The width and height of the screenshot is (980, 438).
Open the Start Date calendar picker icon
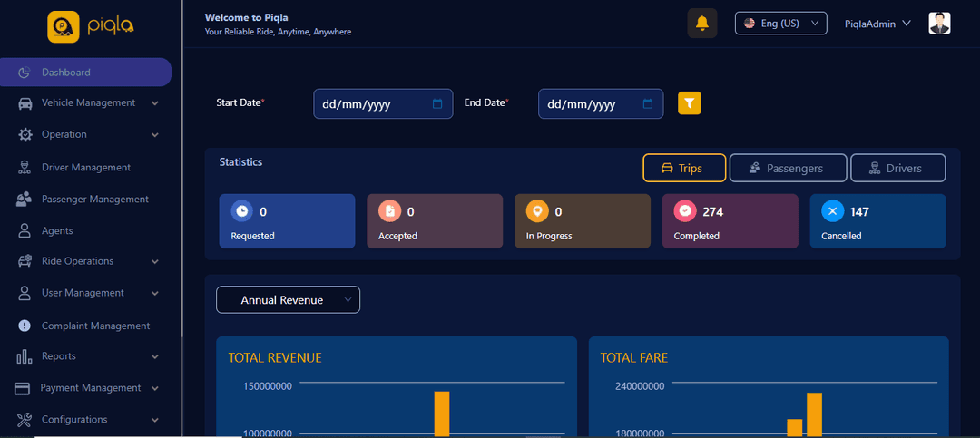[436, 104]
